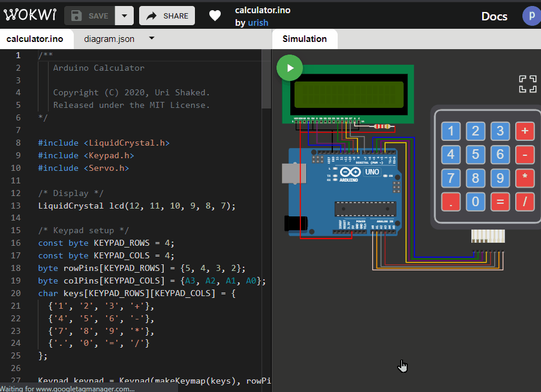The height and width of the screenshot is (392, 541).
Task: Click the Wokwi logo
Action: 30,15
